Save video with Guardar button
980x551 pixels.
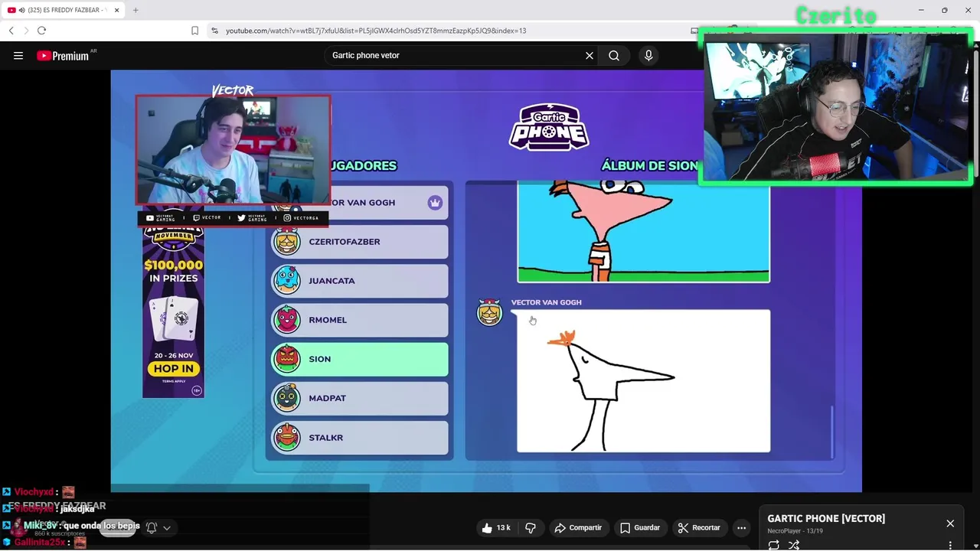(x=640, y=527)
